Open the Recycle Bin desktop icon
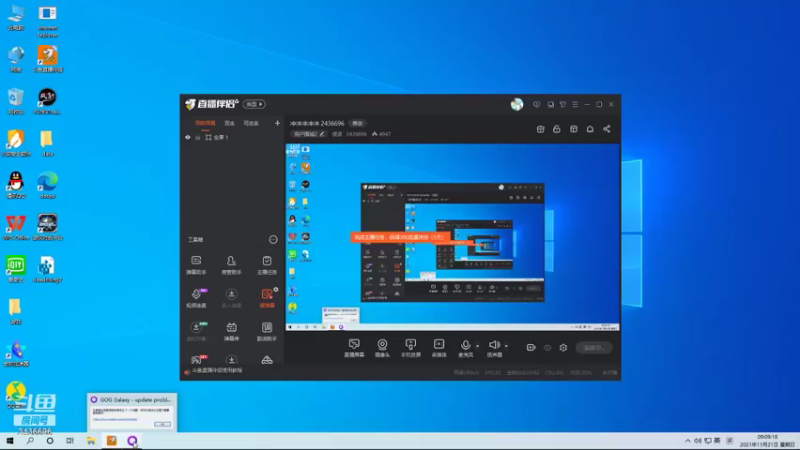800x450 pixels. pos(16,101)
